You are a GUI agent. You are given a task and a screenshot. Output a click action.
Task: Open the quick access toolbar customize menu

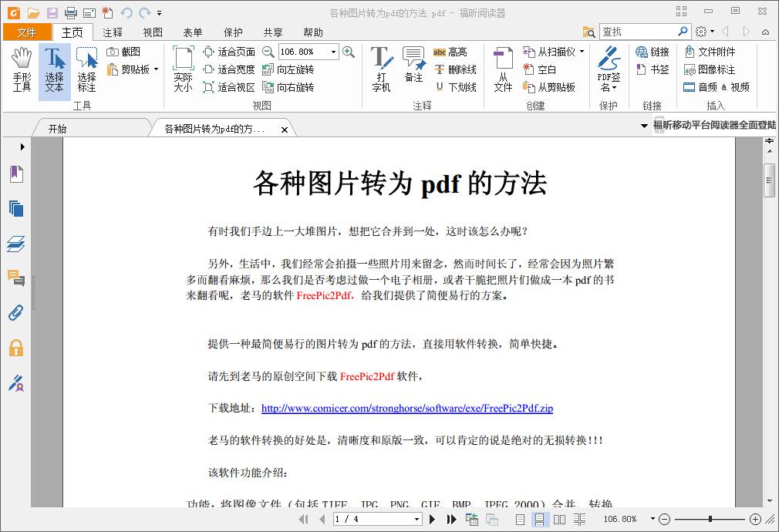point(159,13)
